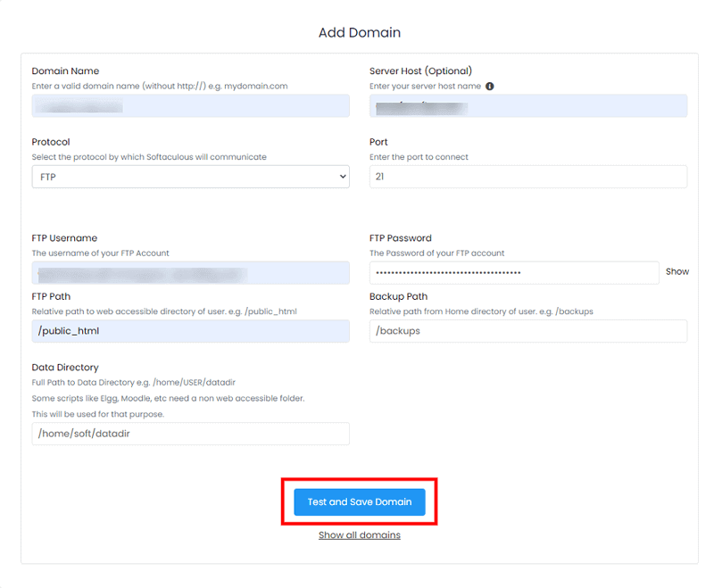Click the Data Directory field with /home/soft/datadir

(x=190, y=434)
